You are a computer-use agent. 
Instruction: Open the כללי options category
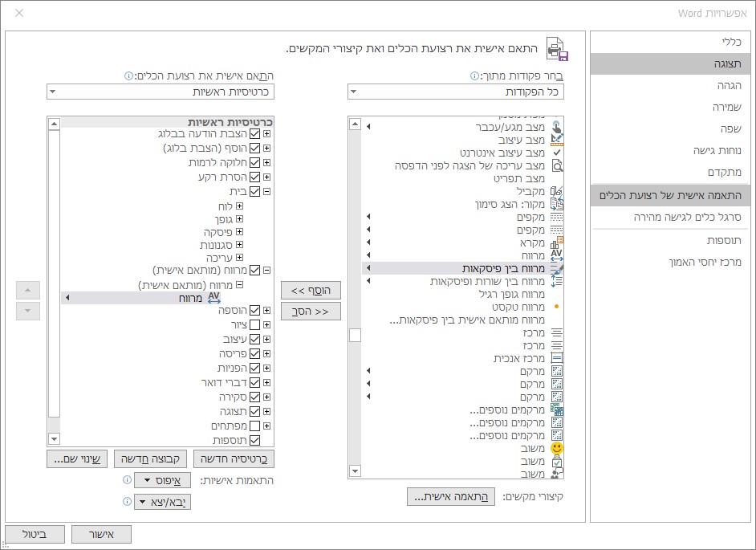(x=670, y=42)
